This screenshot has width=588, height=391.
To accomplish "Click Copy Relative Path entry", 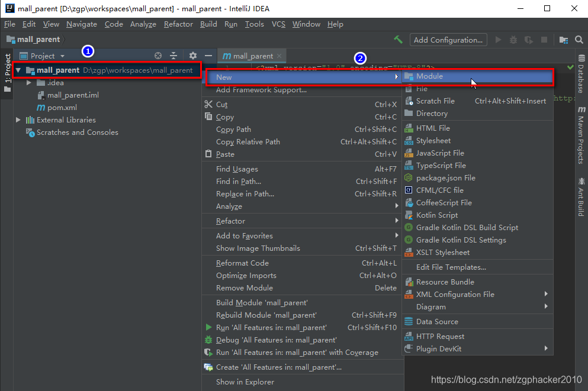I will point(302,141).
